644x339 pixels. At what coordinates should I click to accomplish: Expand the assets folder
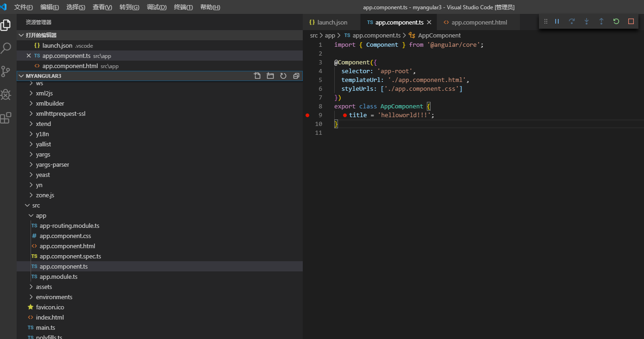point(160,287)
